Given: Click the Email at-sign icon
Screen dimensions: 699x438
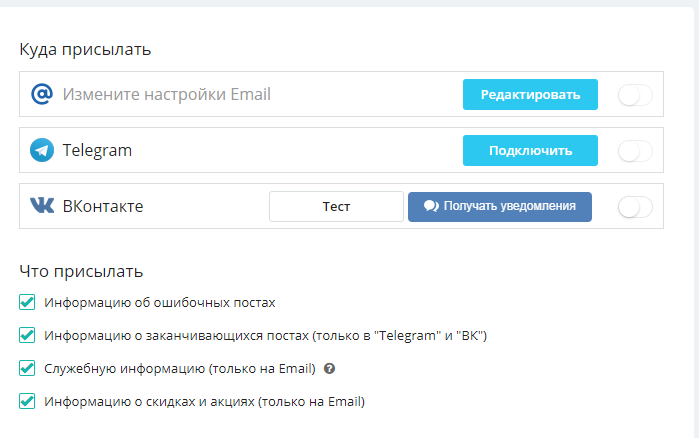Looking at the screenshot, I should [42, 94].
